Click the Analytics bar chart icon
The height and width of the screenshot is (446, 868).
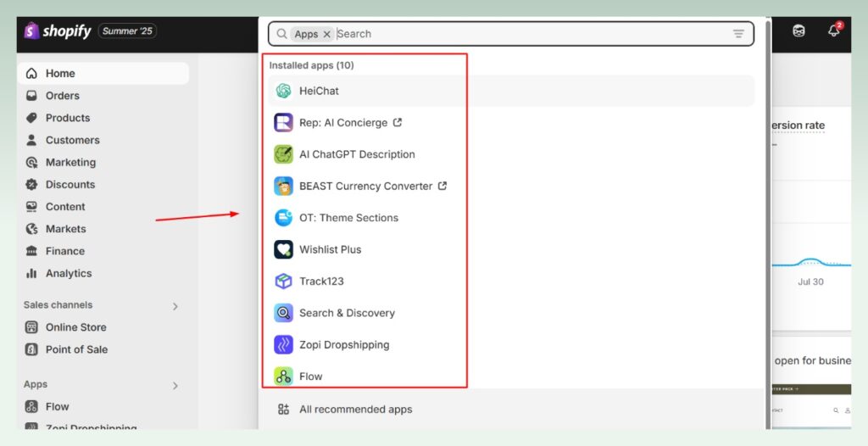(x=31, y=273)
